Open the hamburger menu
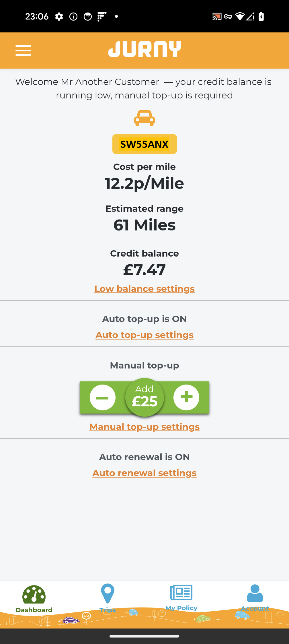289x644 pixels. pos(23,51)
